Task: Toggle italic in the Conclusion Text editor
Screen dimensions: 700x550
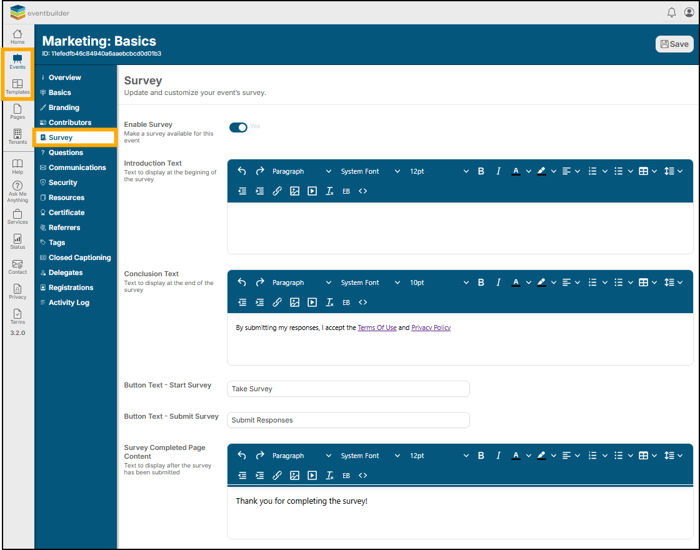Action: pyautogui.click(x=498, y=282)
